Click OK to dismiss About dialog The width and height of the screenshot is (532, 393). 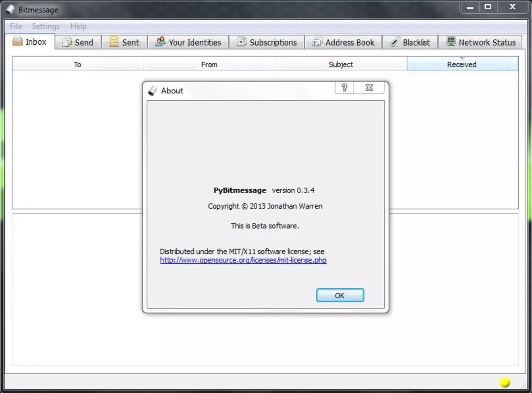(x=340, y=295)
